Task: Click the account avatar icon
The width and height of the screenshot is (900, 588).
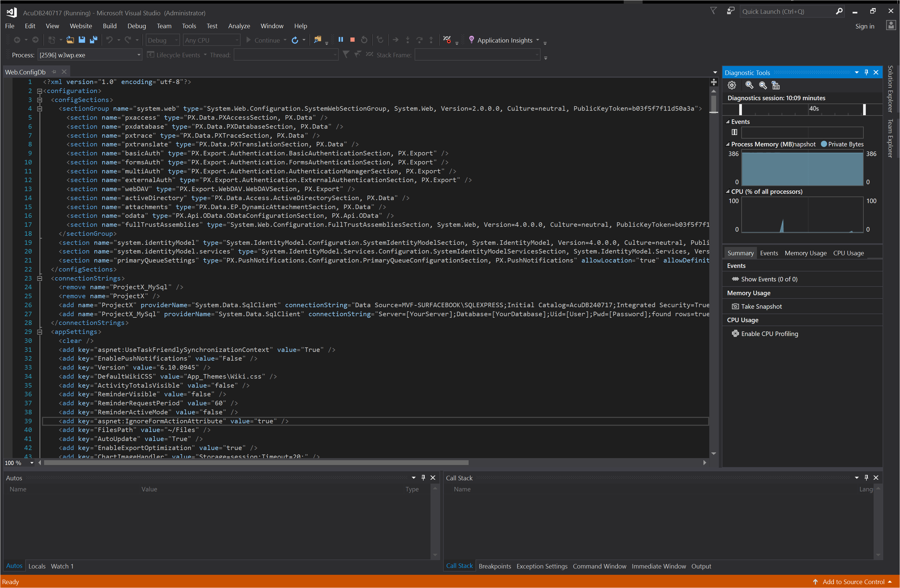Action: click(x=891, y=25)
